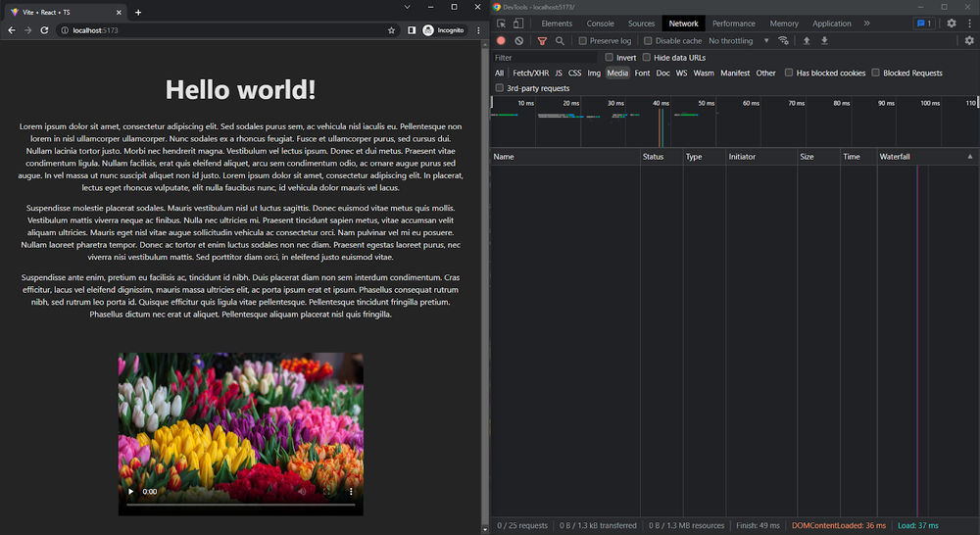Expand more DevTools tabs chevron
This screenshot has height=535, width=980.
[866, 24]
